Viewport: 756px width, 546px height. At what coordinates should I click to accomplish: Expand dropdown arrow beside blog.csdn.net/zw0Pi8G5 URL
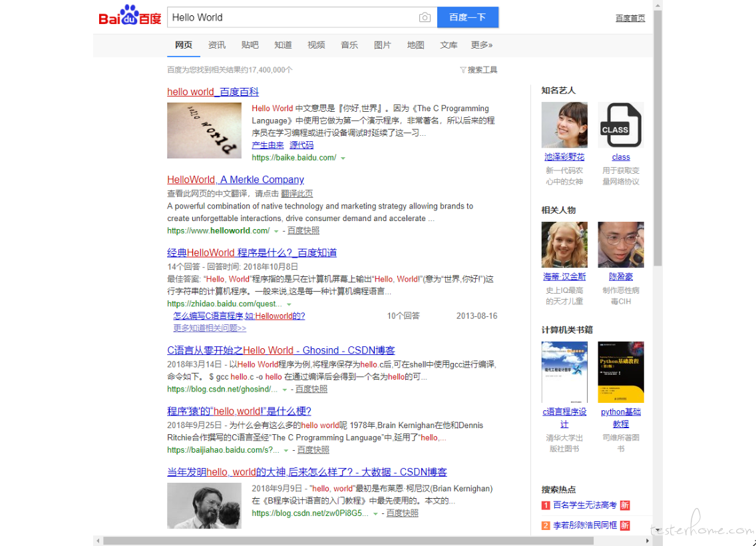coord(375,513)
